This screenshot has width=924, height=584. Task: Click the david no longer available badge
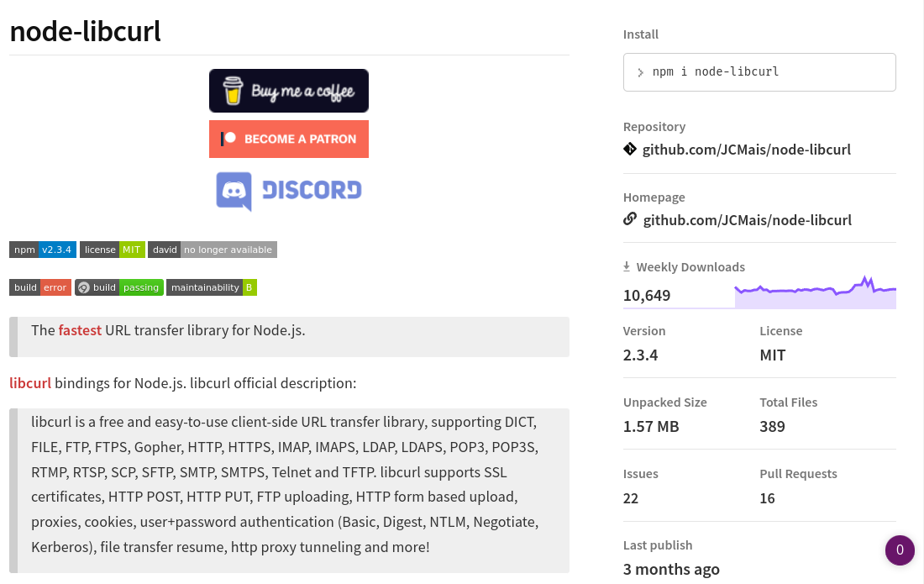[213, 250]
